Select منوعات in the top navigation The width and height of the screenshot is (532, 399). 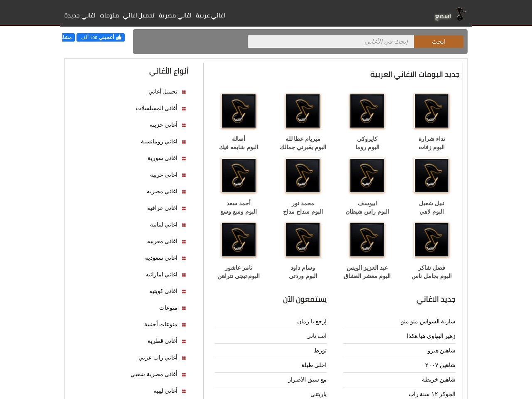(x=109, y=15)
